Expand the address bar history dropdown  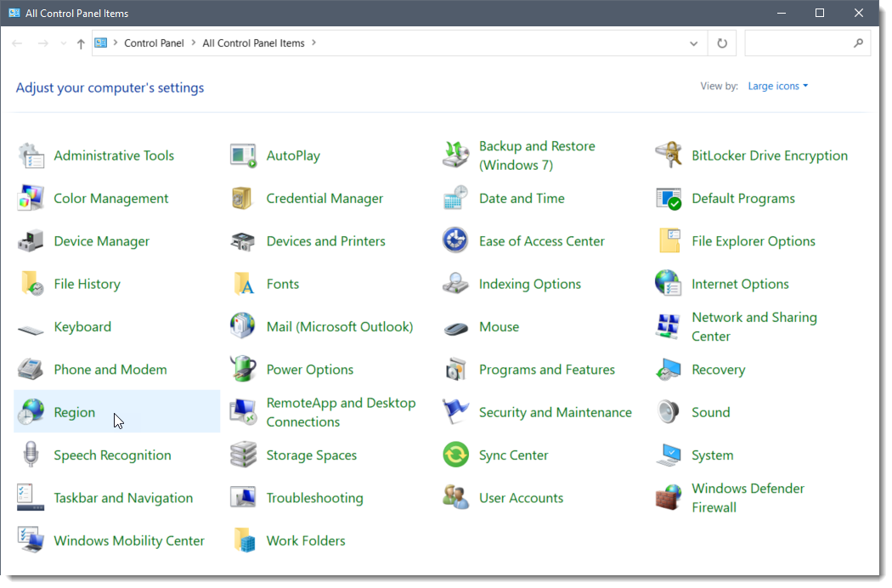click(x=693, y=42)
